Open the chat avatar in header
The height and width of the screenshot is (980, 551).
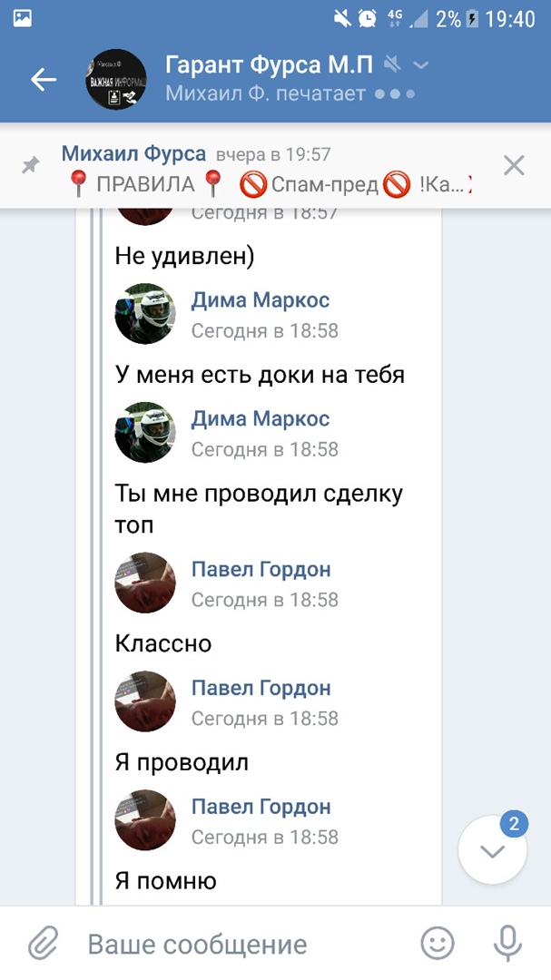115,79
